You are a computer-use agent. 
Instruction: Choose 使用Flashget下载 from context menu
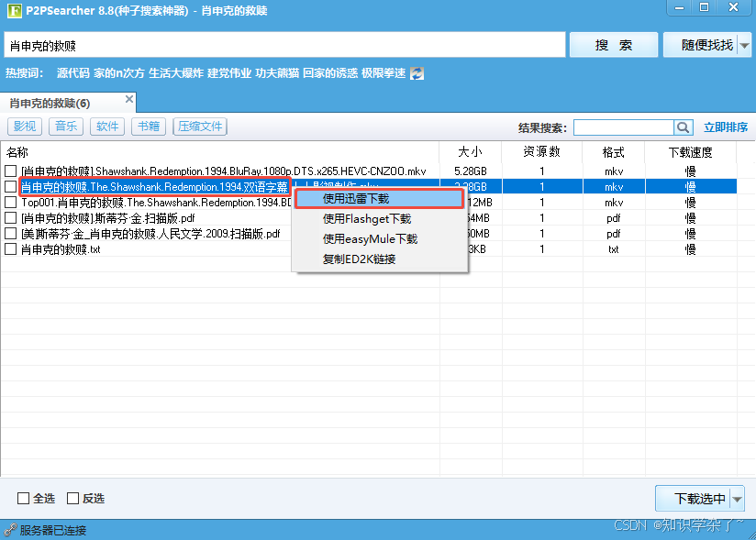pyautogui.click(x=380, y=219)
